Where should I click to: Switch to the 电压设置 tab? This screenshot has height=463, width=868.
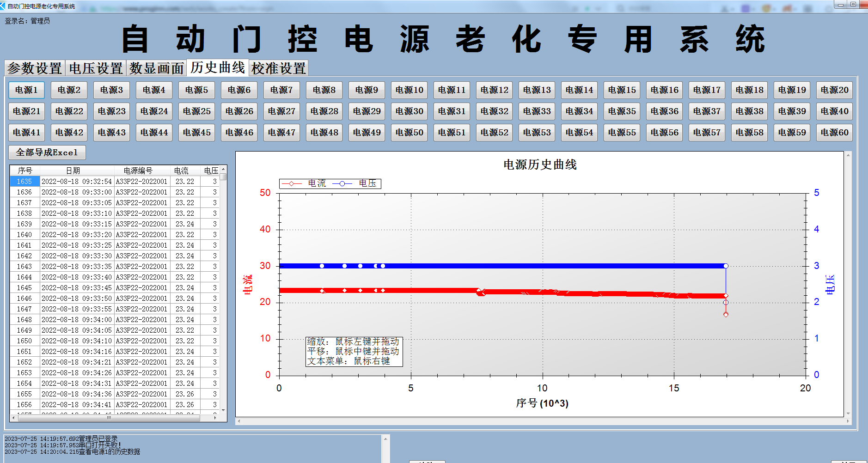point(96,68)
